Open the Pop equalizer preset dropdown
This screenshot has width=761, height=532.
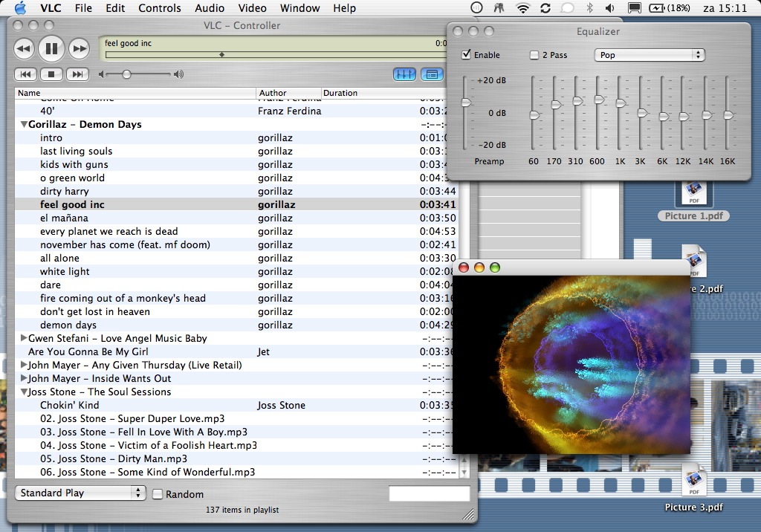coord(650,55)
